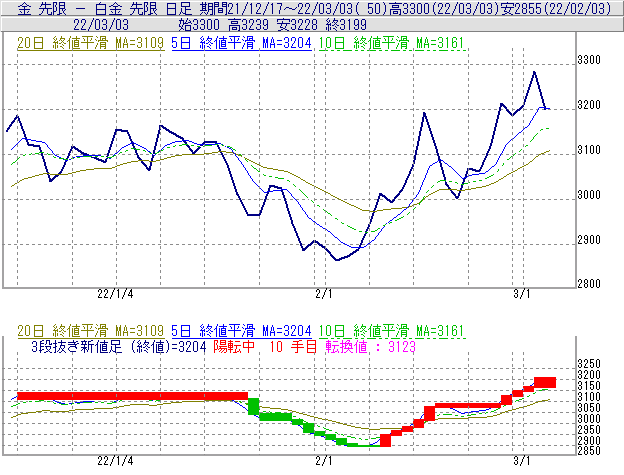Click the 2950 axis label on lower chart
624x475 pixels.
coord(589,430)
